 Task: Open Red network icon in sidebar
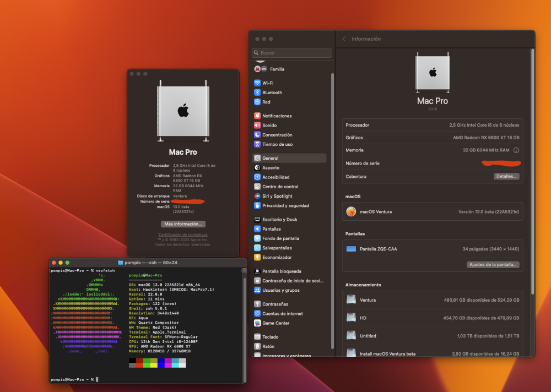[x=257, y=102]
